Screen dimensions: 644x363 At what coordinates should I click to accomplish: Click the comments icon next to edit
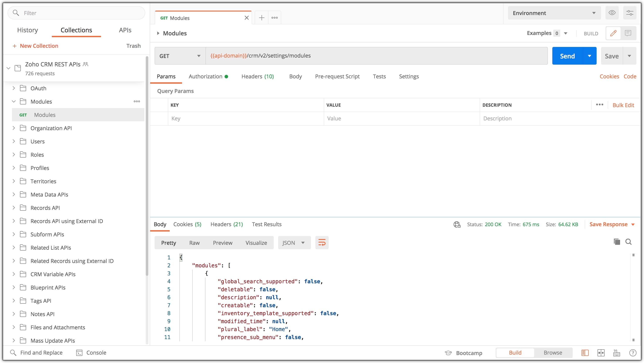(628, 33)
